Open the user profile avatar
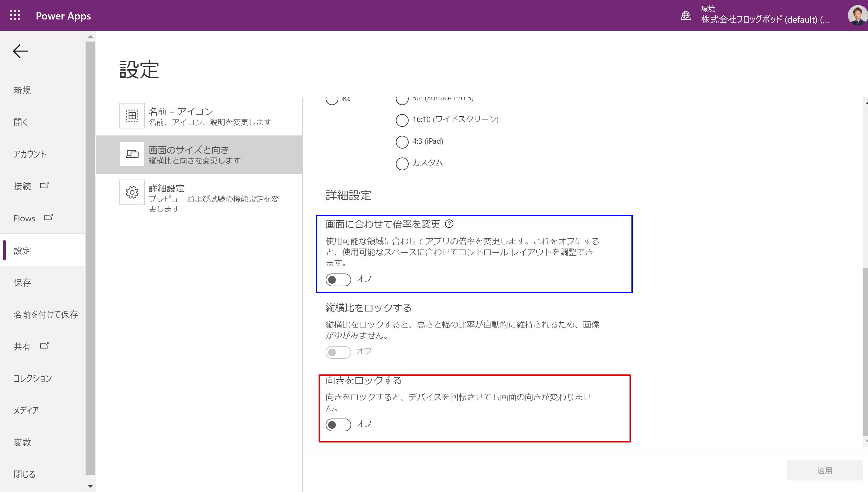The image size is (868, 492). pos(857,16)
